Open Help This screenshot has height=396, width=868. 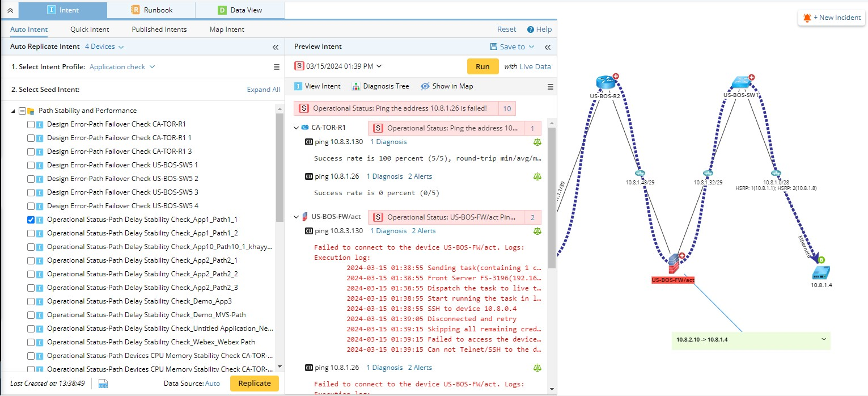[x=539, y=30]
